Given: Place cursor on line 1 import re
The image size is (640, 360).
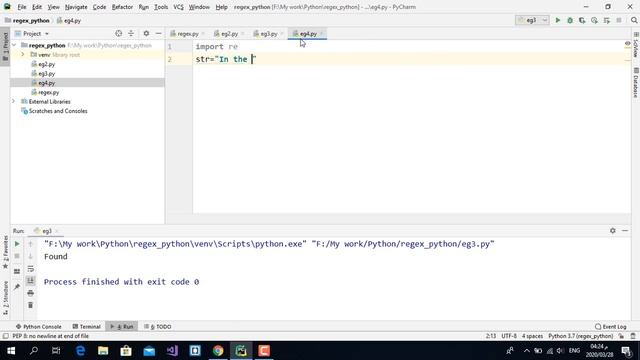Looking at the screenshot, I should click(x=217, y=47).
